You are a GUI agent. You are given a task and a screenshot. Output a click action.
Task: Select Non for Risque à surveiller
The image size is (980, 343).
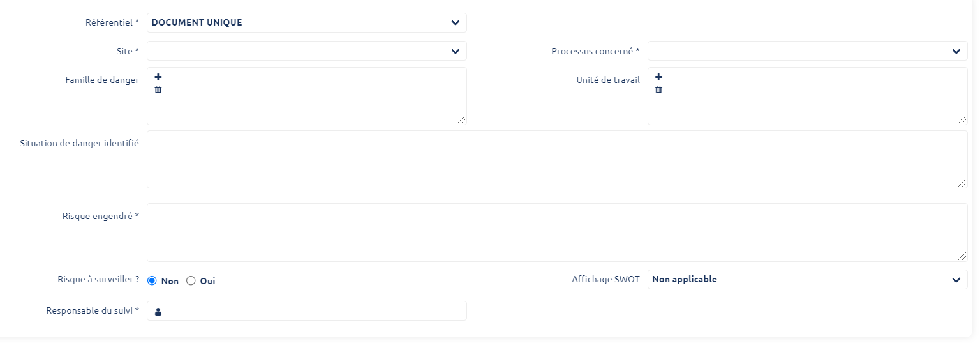coord(152,281)
